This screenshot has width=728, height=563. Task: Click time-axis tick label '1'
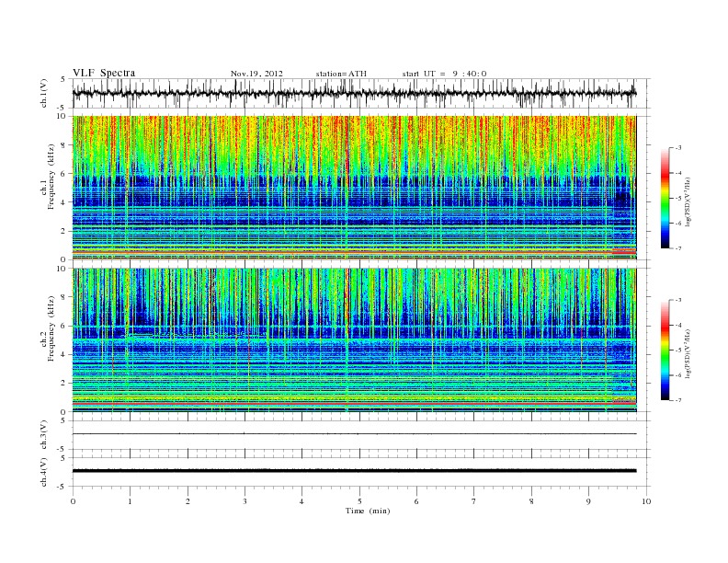(x=130, y=501)
